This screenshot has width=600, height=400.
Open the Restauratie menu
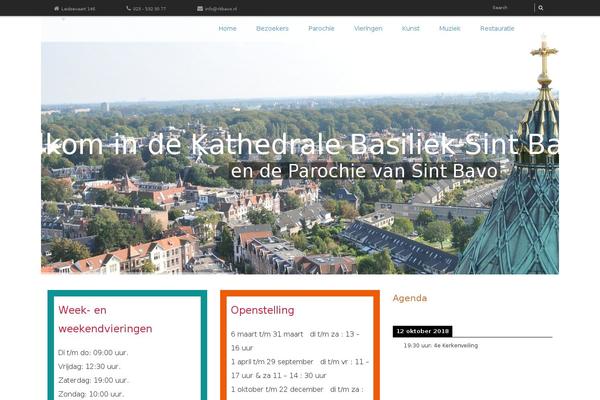pyautogui.click(x=497, y=28)
